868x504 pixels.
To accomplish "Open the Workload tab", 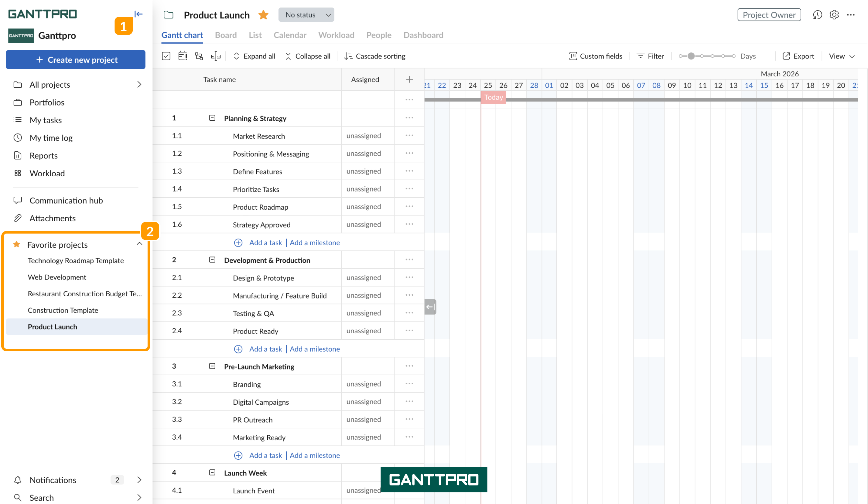I will tap(336, 35).
